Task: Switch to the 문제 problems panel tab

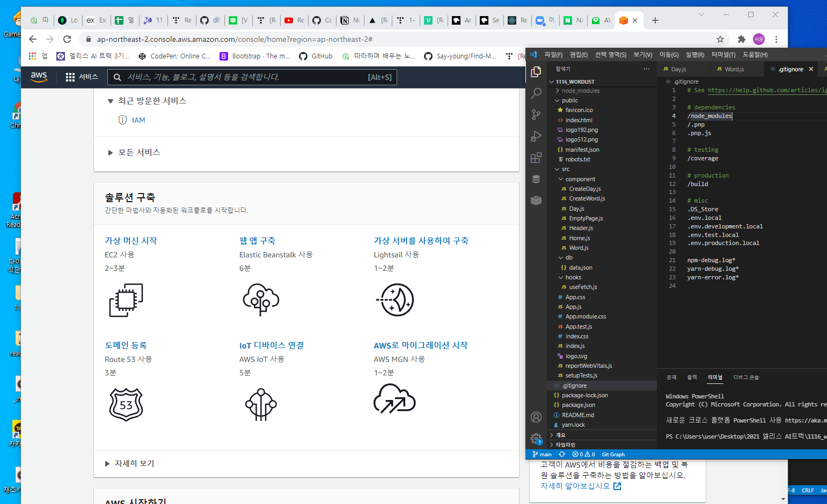Action: (x=671, y=377)
